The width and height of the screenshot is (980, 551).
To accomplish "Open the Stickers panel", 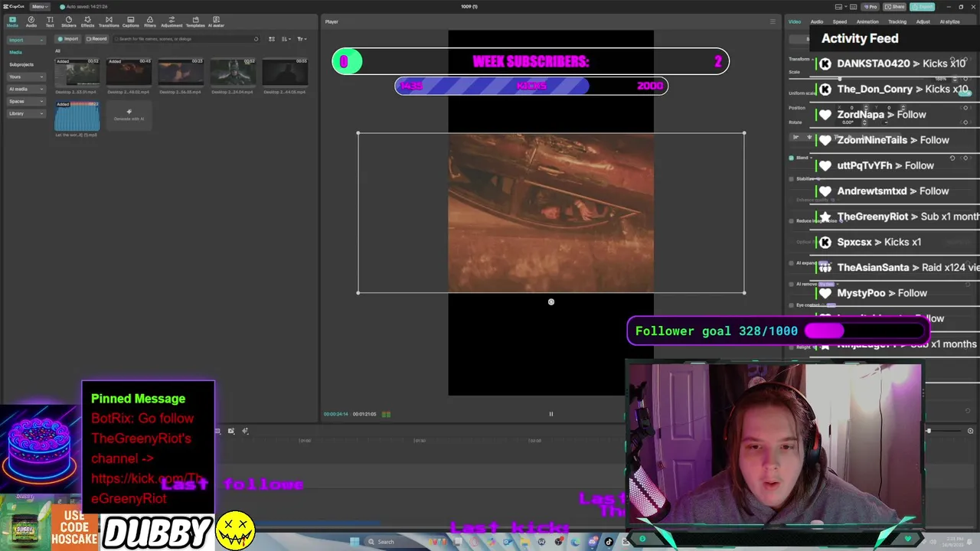I will coord(69,21).
